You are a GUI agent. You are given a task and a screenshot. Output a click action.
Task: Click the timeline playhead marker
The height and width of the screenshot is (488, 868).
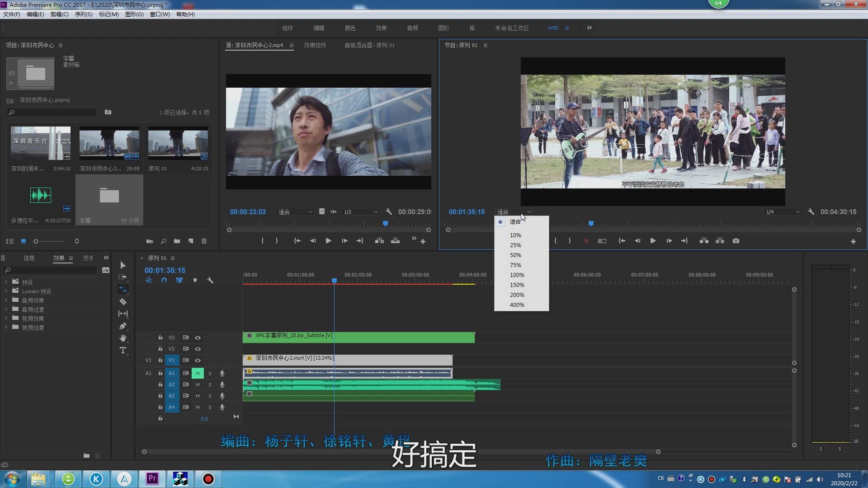click(334, 281)
